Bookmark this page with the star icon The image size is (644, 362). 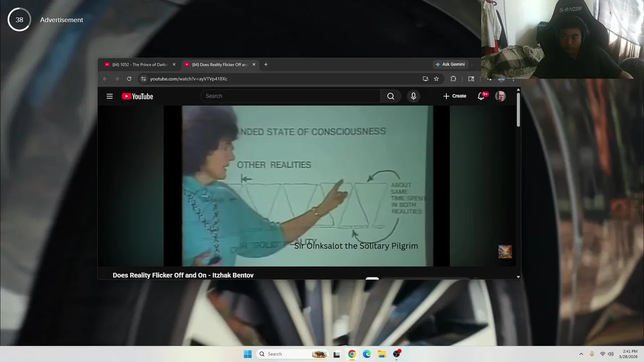point(436,79)
